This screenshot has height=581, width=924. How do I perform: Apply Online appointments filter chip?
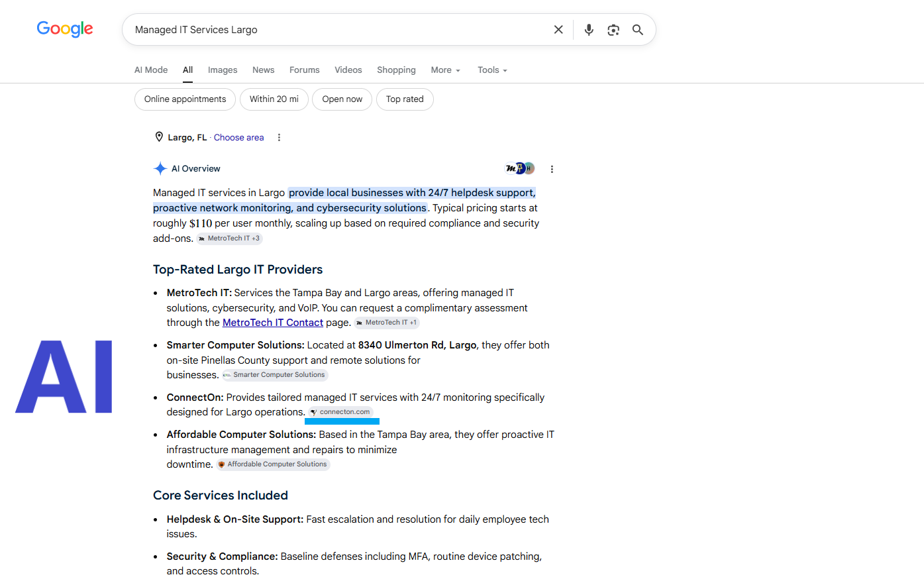185,99
